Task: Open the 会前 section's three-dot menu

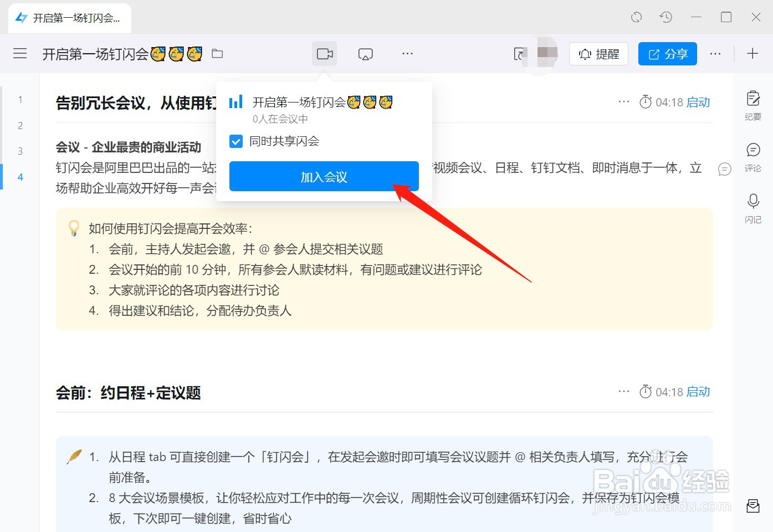Action: (x=624, y=391)
